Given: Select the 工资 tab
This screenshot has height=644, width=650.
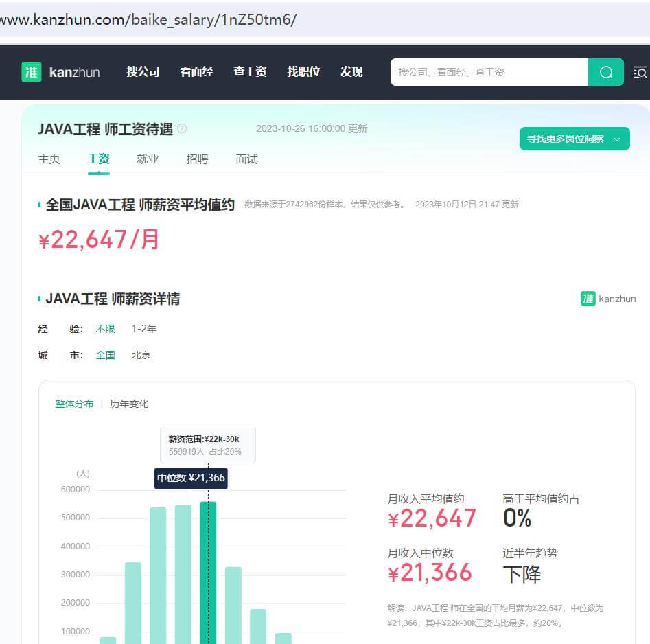Looking at the screenshot, I should (x=99, y=159).
